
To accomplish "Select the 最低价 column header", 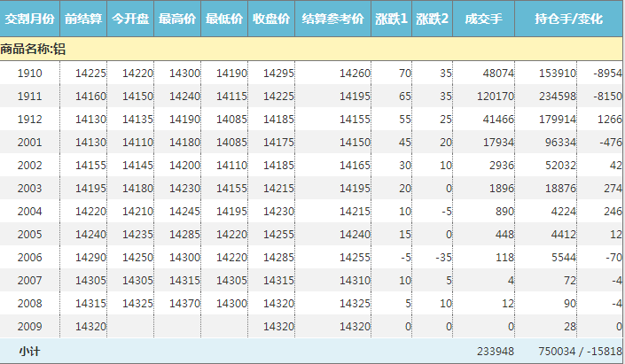I will click(x=224, y=19).
